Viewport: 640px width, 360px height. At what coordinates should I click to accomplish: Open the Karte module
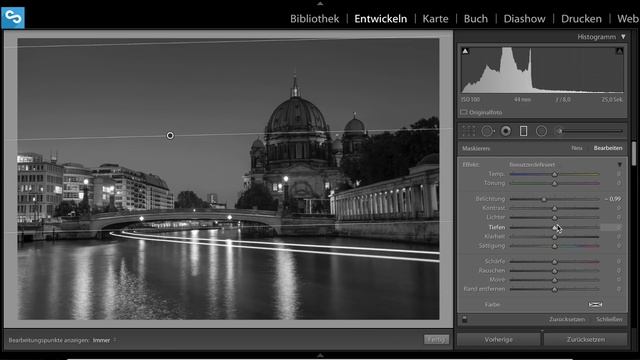pyautogui.click(x=435, y=19)
